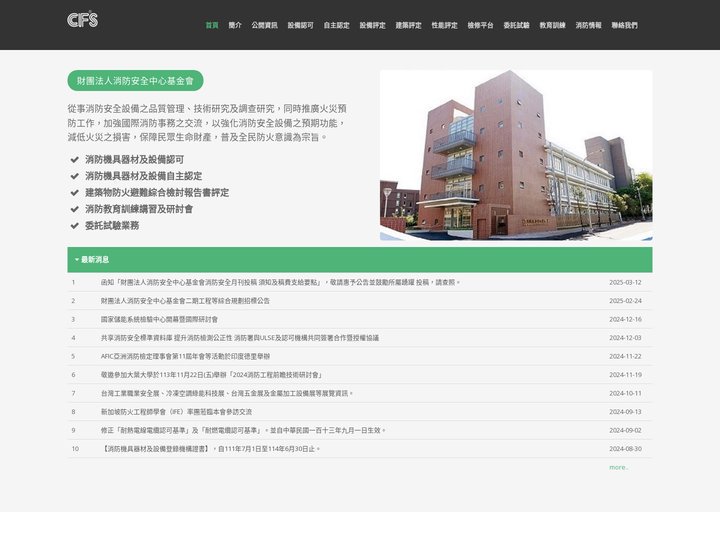
Task: Click the date 2025-02-24
Action: click(x=625, y=301)
